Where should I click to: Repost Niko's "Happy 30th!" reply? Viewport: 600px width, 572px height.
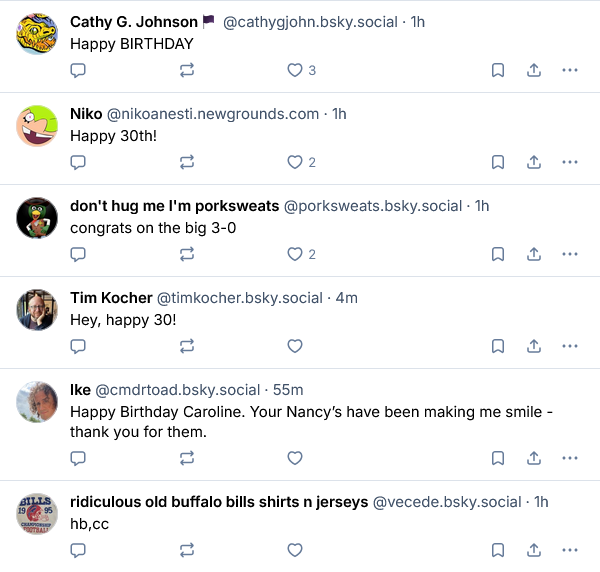[187, 162]
